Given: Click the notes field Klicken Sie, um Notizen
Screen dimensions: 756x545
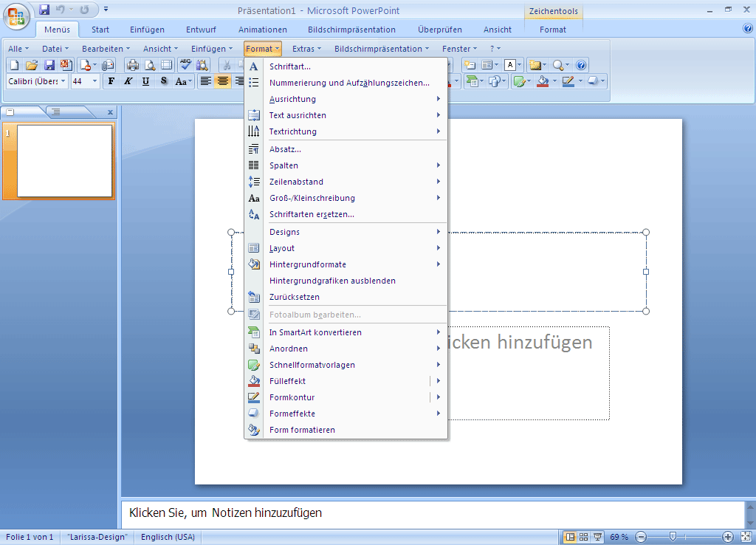Looking at the screenshot, I should 433,513.
